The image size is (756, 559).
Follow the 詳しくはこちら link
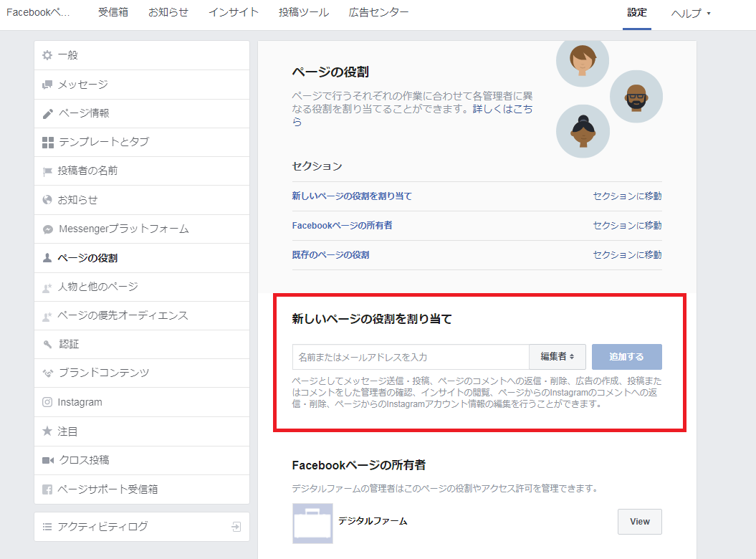pyautogui.click(x=503, y=109)
